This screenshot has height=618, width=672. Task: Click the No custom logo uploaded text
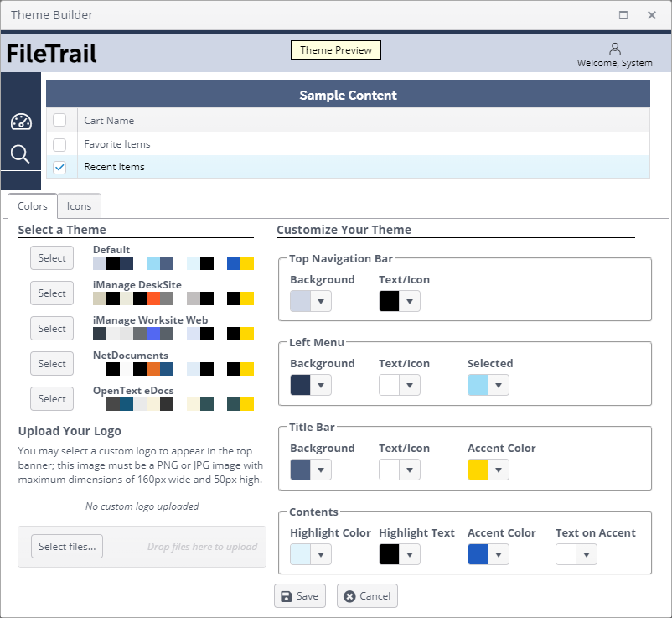pyautogui.click(x=142, y=506)
